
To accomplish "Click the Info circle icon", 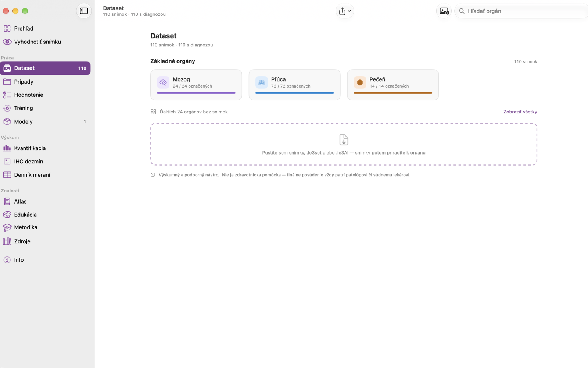I will coord(7,260).
